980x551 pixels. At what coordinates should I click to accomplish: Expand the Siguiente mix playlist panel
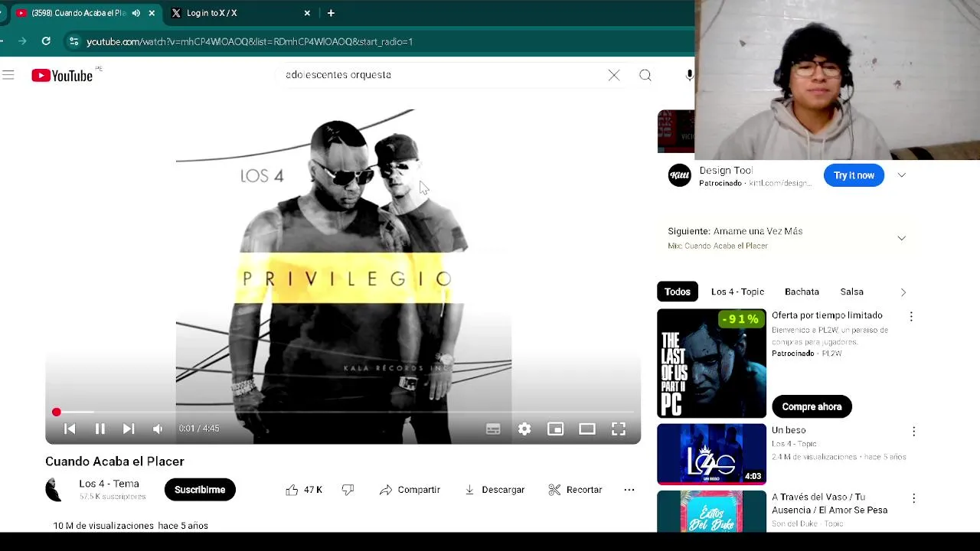coord(901,238)
